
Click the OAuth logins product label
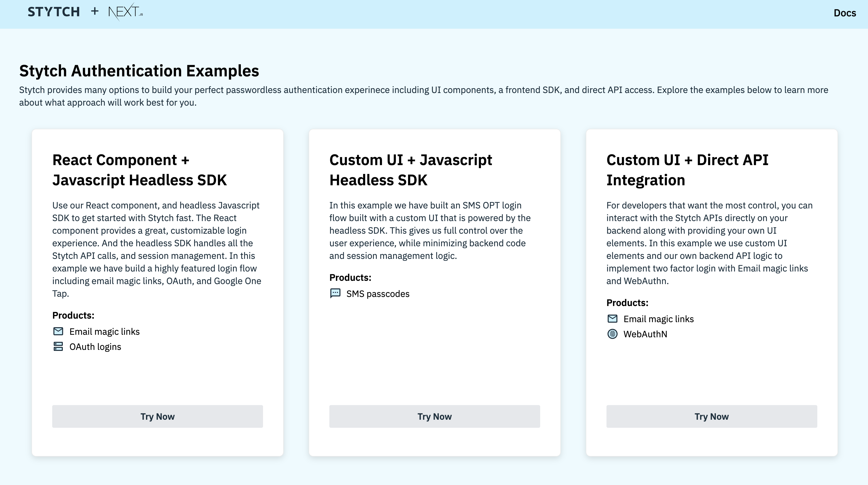pos(95,347)
